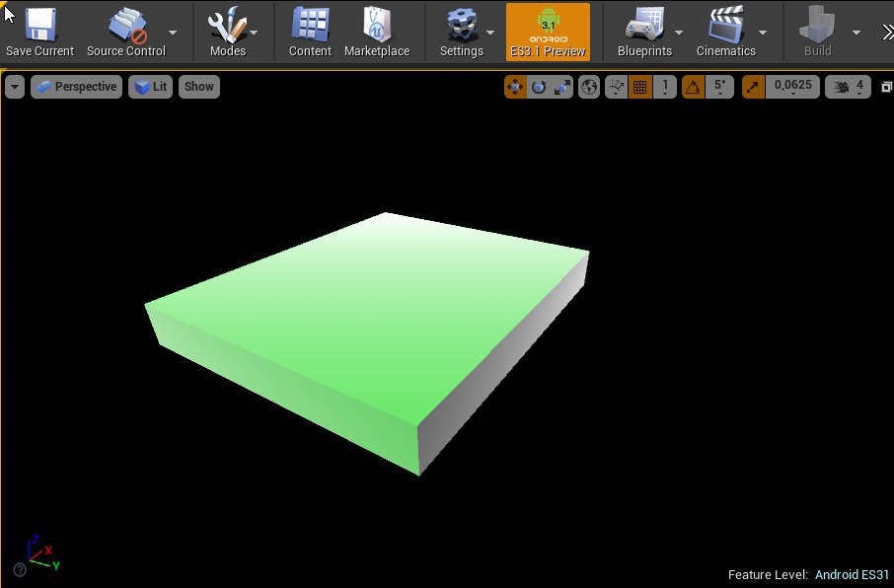This screenshot has height=588, width=894.
Task: Select the green box mesh in viewport
Action: point(367,343)
